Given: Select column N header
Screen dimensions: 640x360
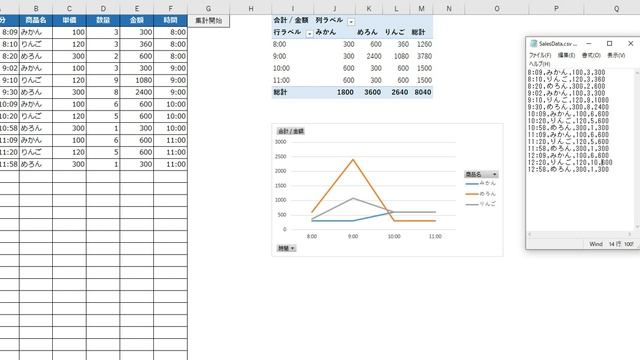Looking at the screenshot, I should [449, 8].
